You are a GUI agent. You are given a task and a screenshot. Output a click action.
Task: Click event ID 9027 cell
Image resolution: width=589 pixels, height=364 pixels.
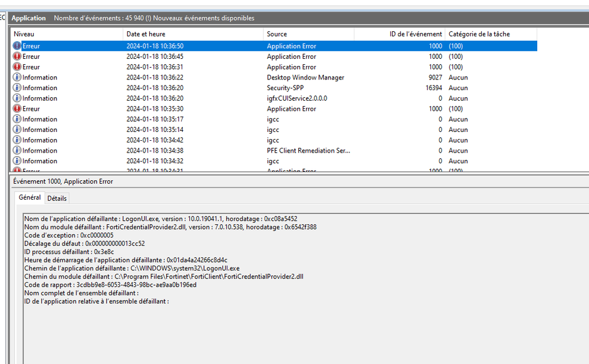coord(435,77)
